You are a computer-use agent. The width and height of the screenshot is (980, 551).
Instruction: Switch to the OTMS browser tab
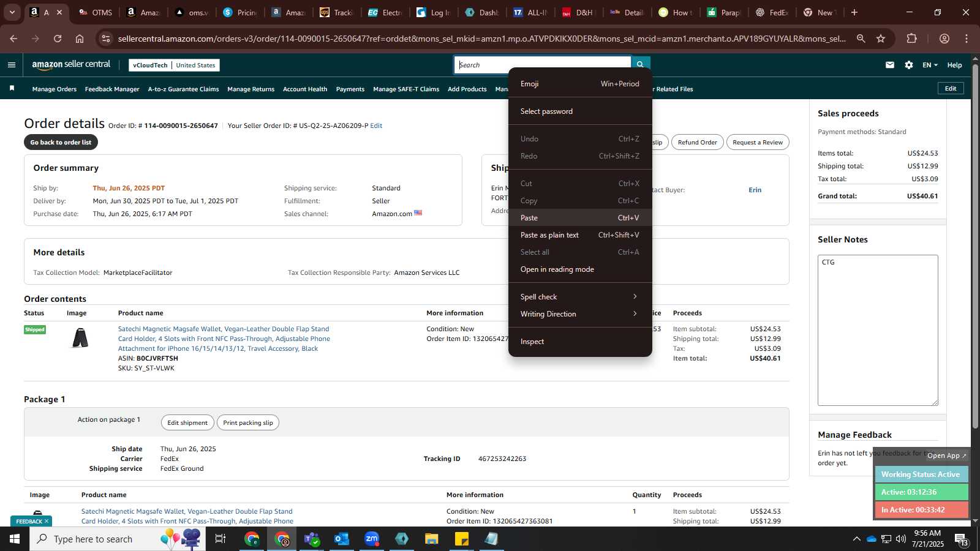tap(96, 12)
